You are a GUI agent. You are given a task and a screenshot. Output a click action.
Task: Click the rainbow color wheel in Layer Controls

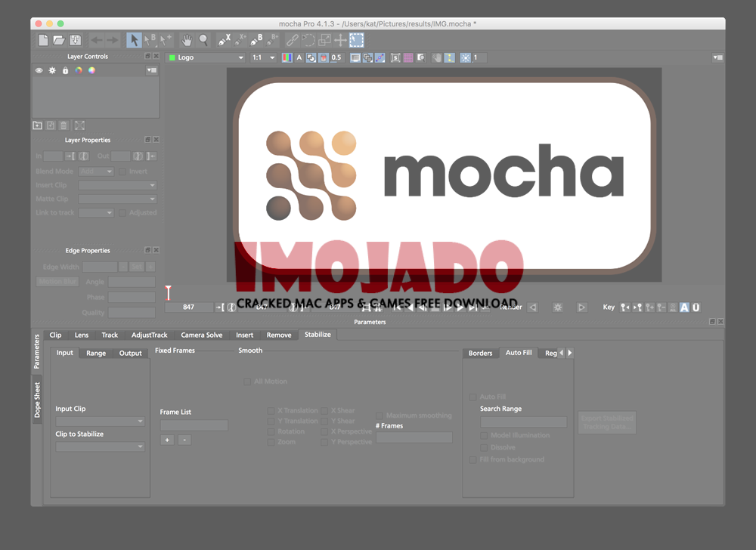click(79, 70)
